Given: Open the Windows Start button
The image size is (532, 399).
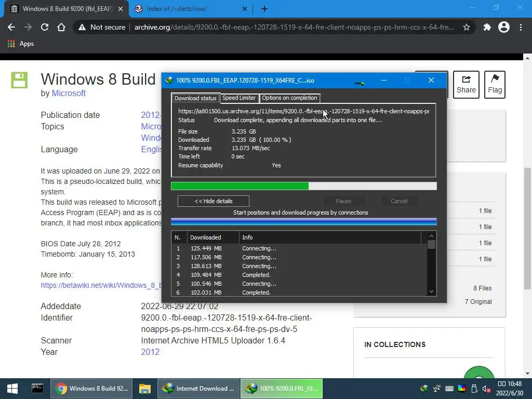Looking at the screenshot, I should tap(12, 389).
